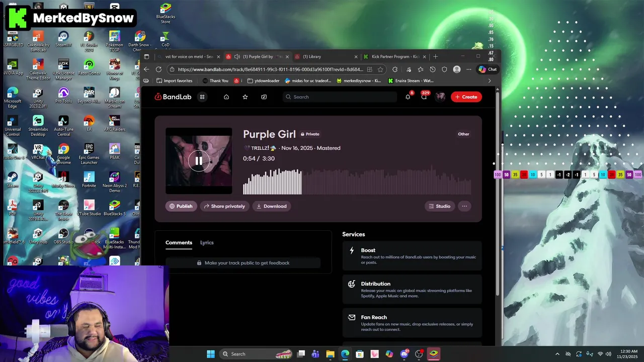Open the track's three-dot more options

click(x=464, y=206)
